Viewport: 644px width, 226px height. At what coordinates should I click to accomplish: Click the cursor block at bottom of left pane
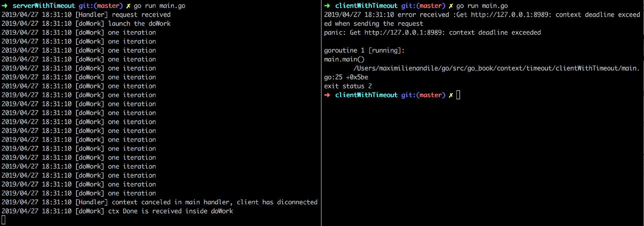(x=4, y=220)
